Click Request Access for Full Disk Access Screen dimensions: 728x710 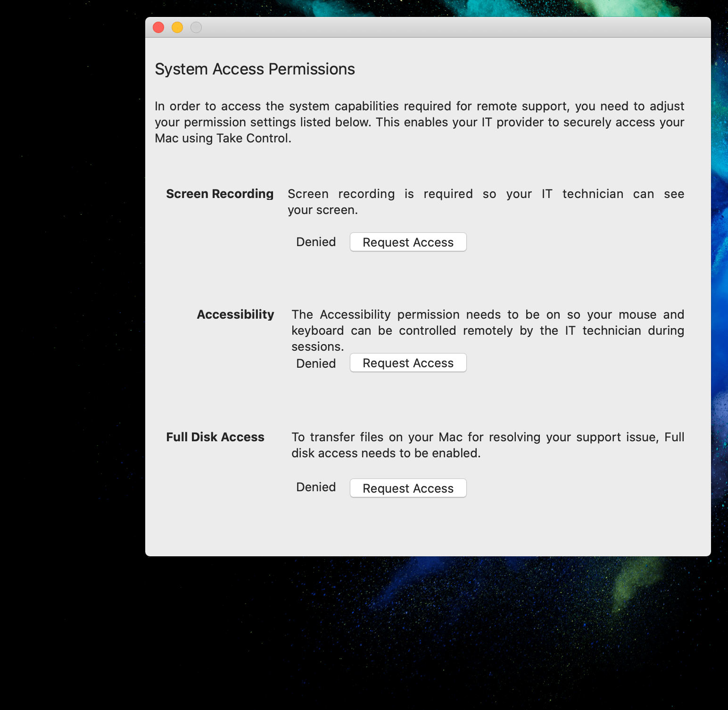407,488
